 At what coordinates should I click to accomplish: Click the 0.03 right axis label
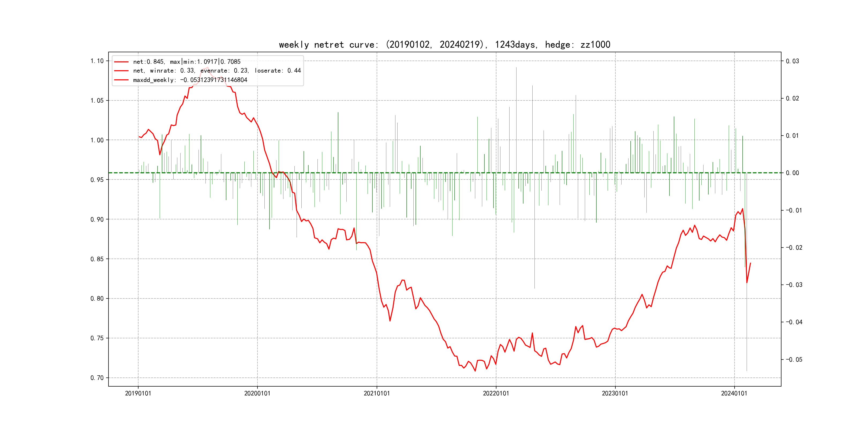coord(792,61)
